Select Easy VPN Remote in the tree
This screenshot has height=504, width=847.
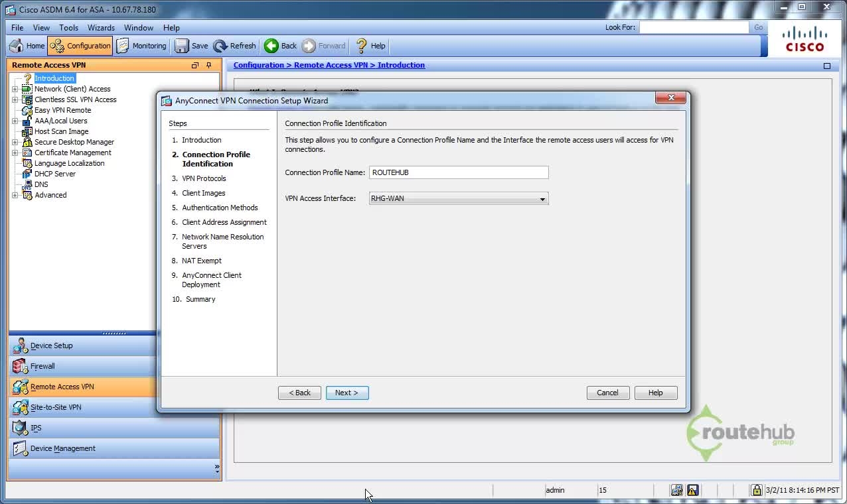62,110
